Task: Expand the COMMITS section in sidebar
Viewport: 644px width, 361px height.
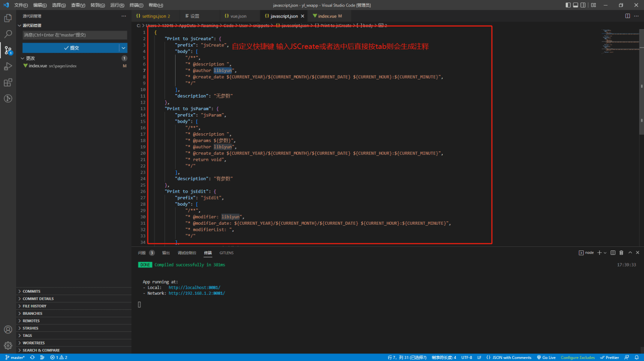Action: point(31,291)
